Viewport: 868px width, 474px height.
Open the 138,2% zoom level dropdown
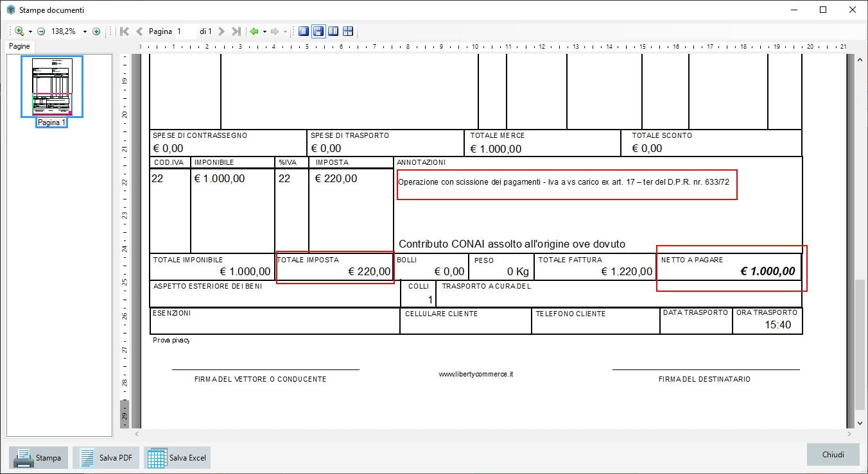point(85,31)
